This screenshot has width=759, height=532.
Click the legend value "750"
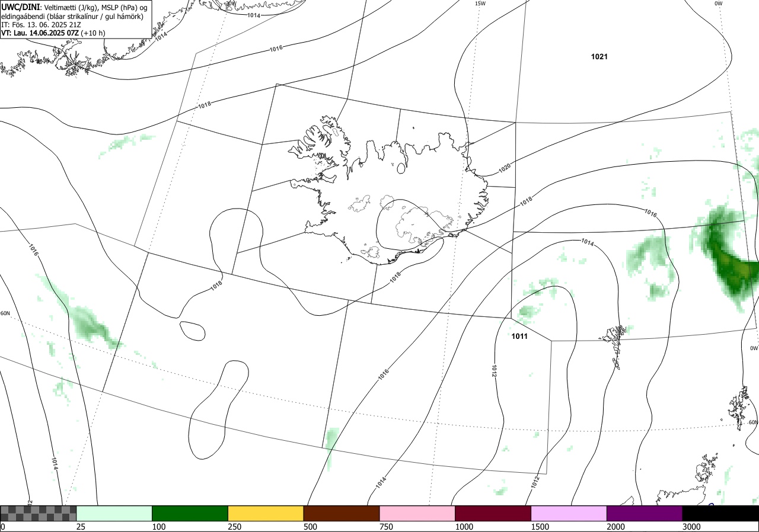tap(386, 527)
